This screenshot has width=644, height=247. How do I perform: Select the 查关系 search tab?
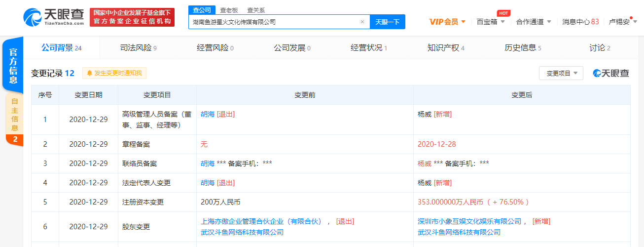tap(256, 10)
